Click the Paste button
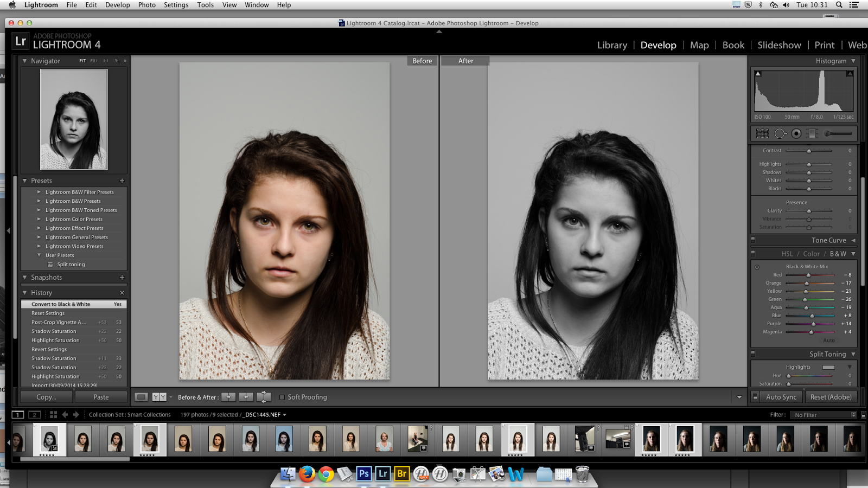Image resolution: width=868 pixels, height=488 pixels. [101, 397]
